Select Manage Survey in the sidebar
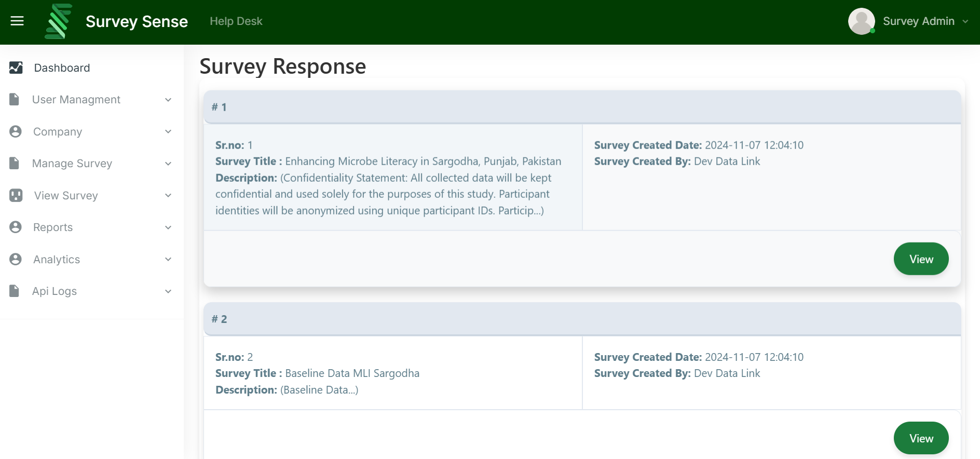The height and width of the screenshot is (459, 980). point(72,164)
